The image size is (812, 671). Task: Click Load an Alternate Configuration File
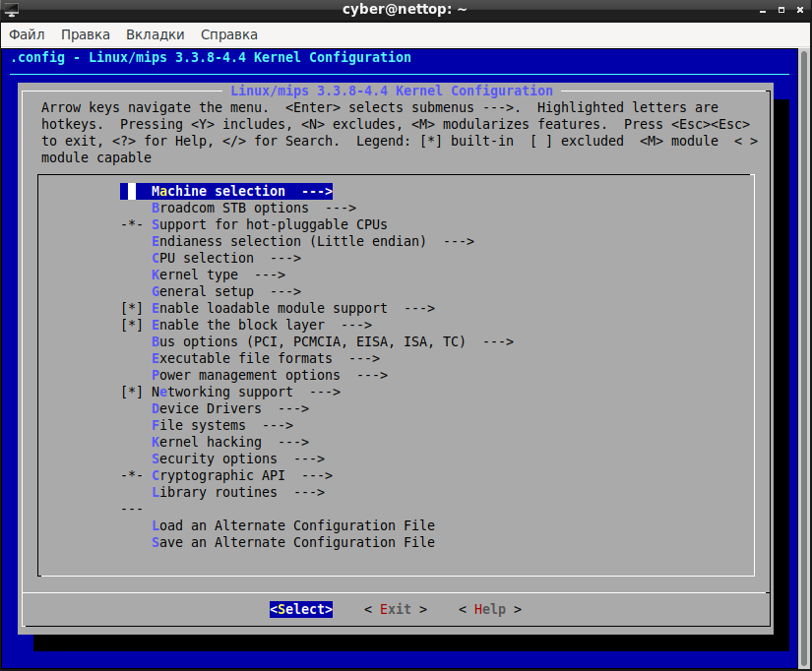click(x=293, y=525)
